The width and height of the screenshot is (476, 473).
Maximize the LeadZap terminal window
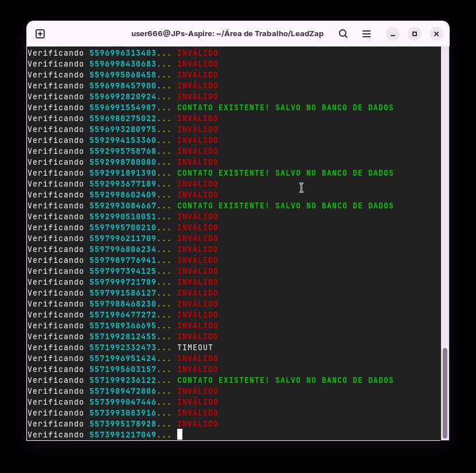[414, 34]
